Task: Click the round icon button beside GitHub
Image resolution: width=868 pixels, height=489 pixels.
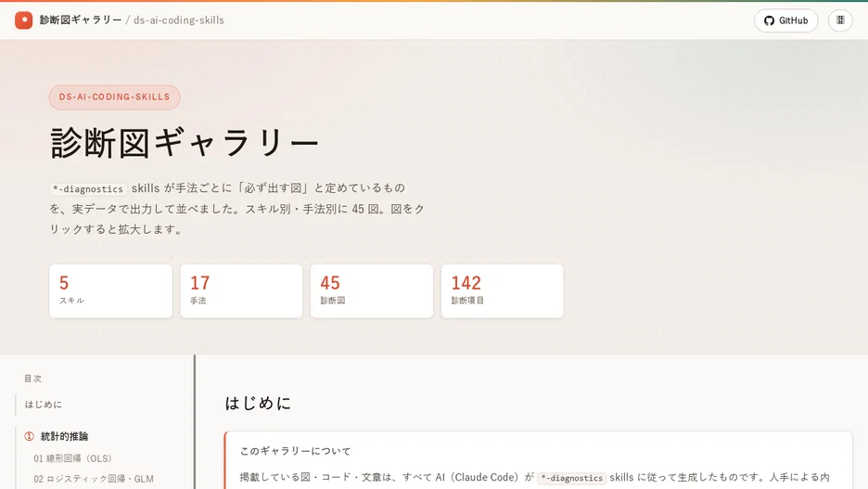Action: point(840,20)
